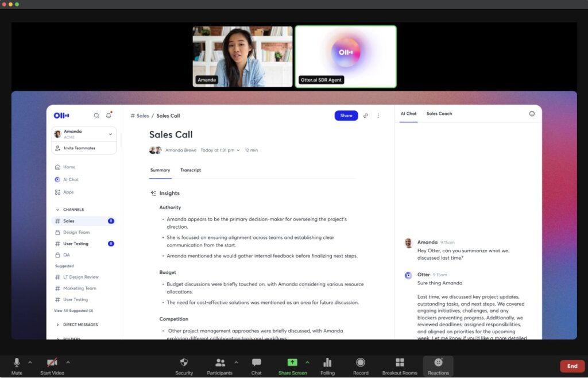The height and width of the screenshot is (378, 588).
Task: Click View All Suggested (3) link
Action: (73, 310)
